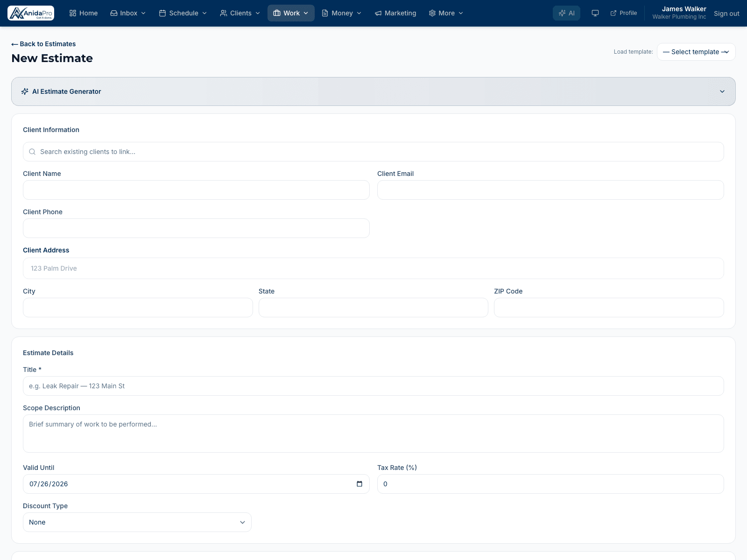This screenshot has width=747, height=560.
Task: Click the AI sparkle icon in navbar
Action: click(x=562, y=13)
